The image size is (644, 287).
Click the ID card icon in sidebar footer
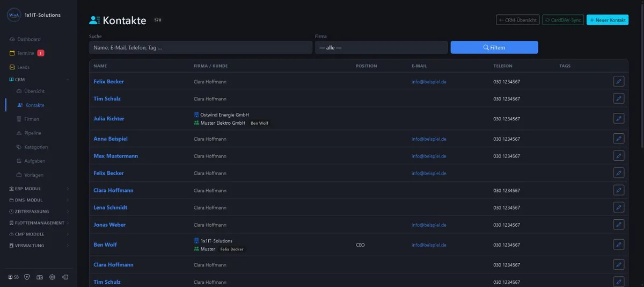pos(39,277)
